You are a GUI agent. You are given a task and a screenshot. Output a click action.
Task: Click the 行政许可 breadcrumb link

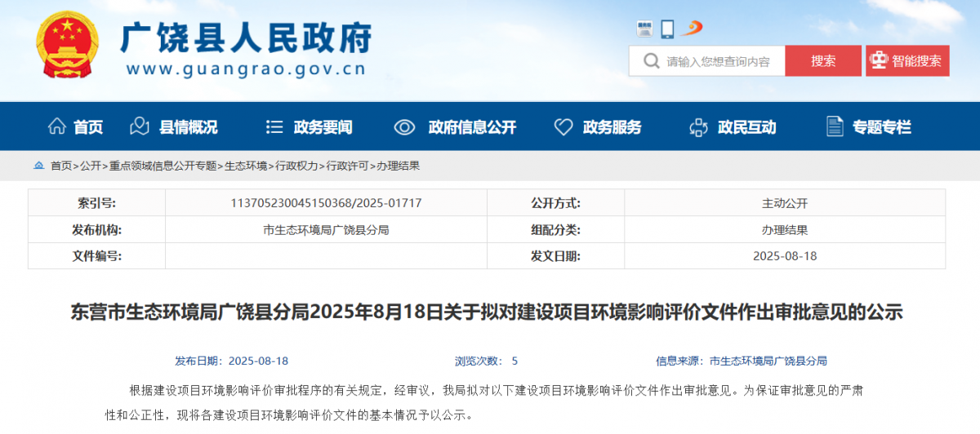click(x=347, y=166)
